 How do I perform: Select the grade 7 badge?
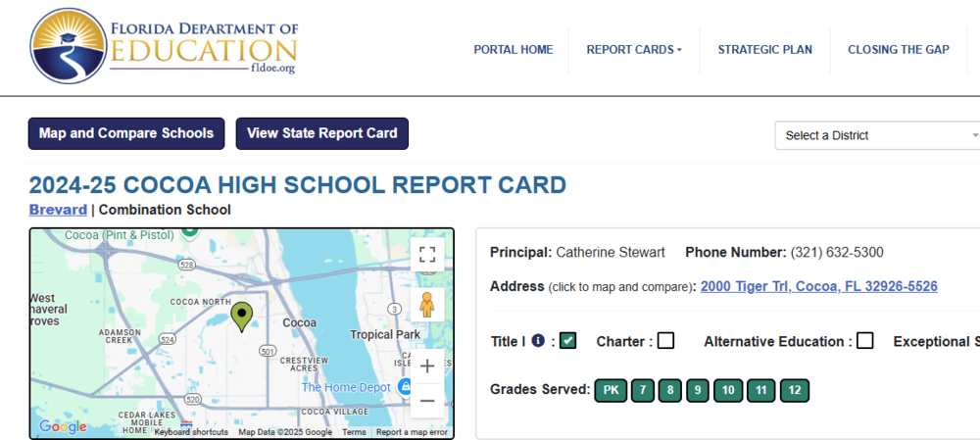point(643,391)
